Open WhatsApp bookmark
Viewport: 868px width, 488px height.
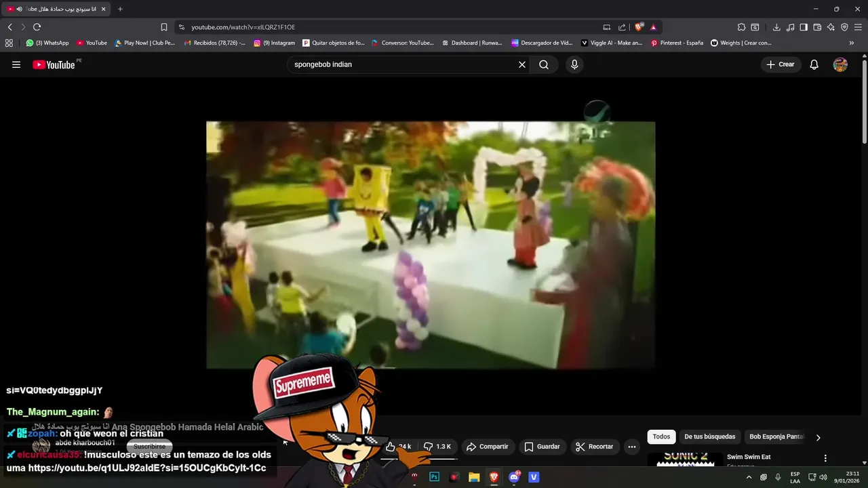[x=47, y=43]
